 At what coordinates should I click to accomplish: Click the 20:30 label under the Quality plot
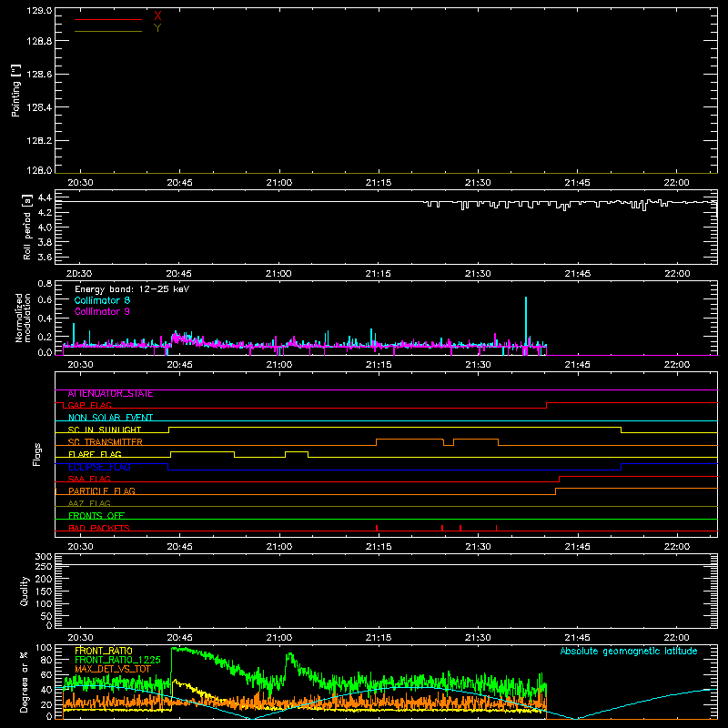pos(80,638)
